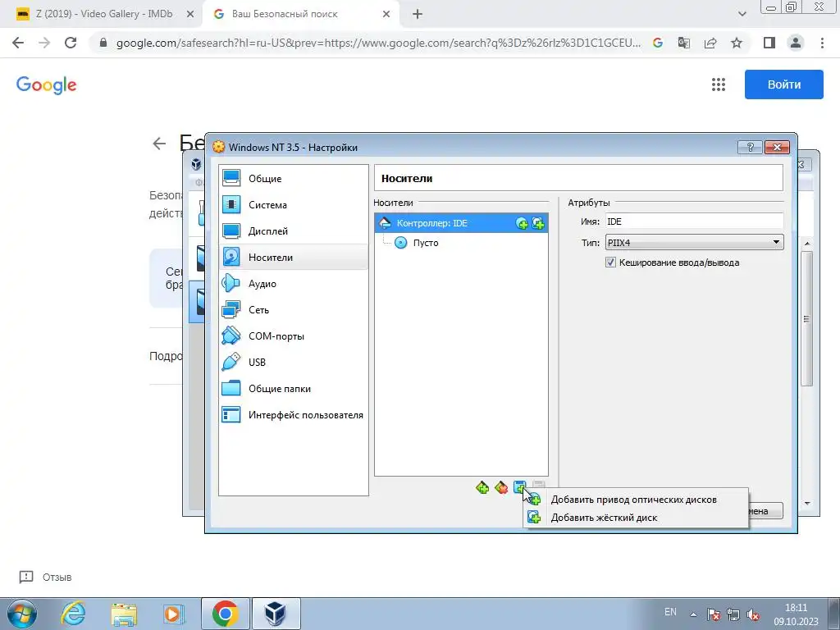Open the Общие папки settings category

pos(294,388)
